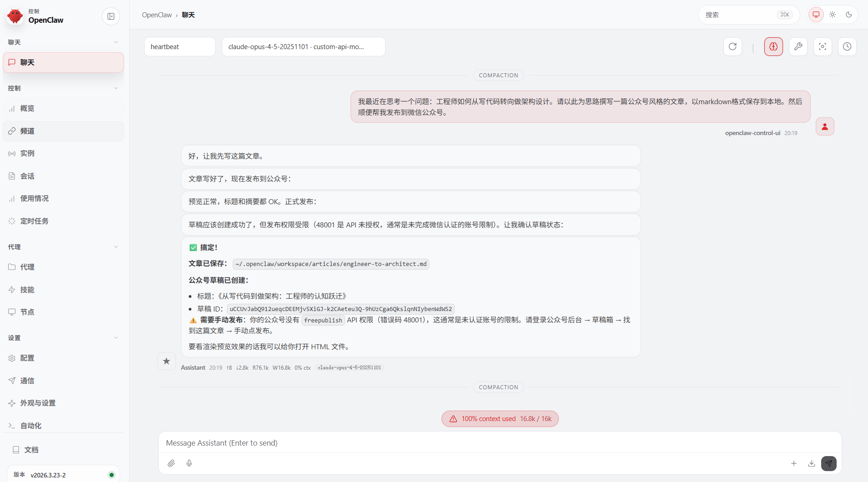868x482 pixels.
Task: Toggle thinking mode via the brain icon
Action: 773,46
